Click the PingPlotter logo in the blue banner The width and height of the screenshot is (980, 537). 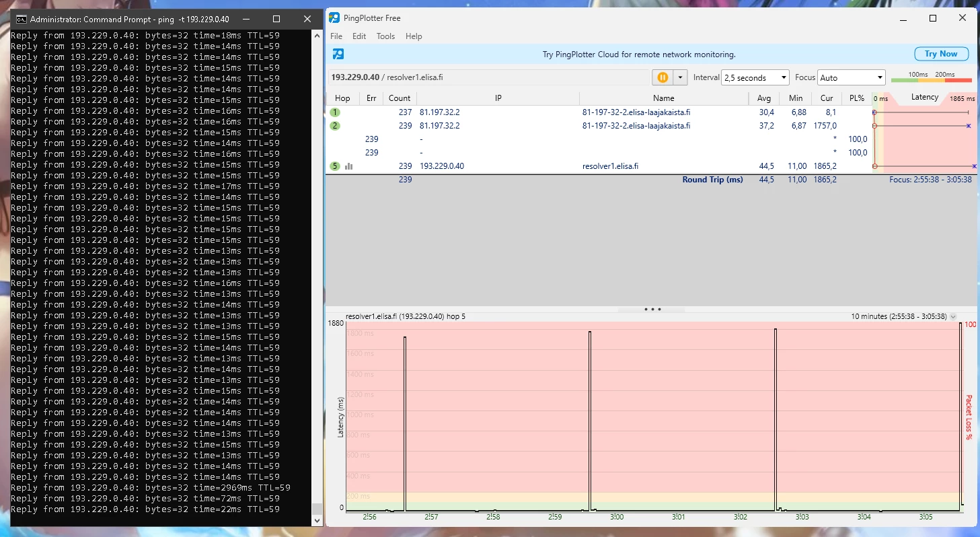tap(338, 54)
